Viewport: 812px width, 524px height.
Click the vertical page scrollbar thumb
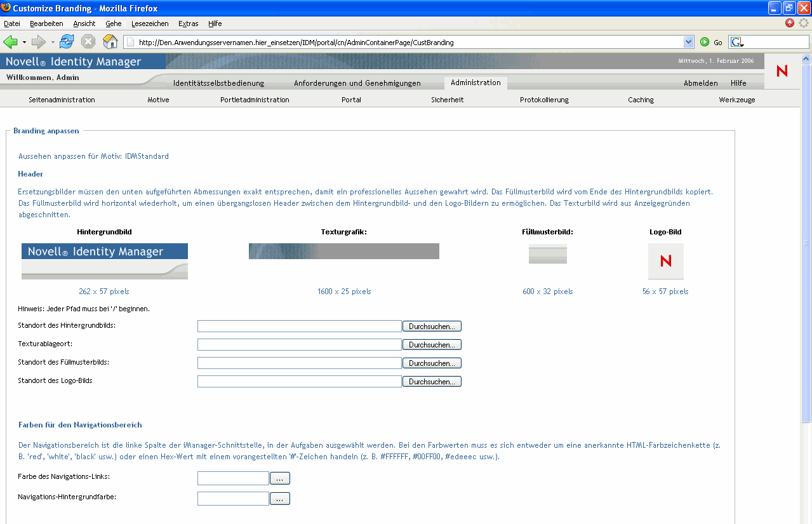point(806,243)
